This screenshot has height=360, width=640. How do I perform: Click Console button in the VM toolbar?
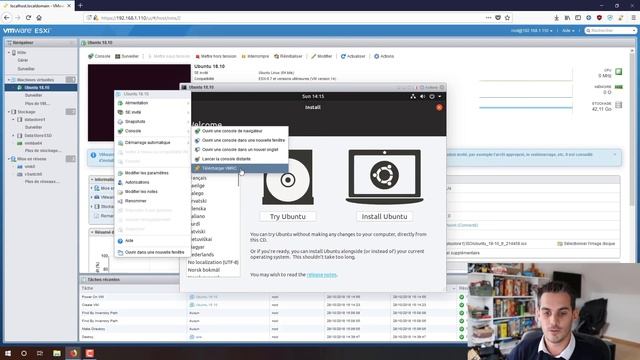click(99, 56)
